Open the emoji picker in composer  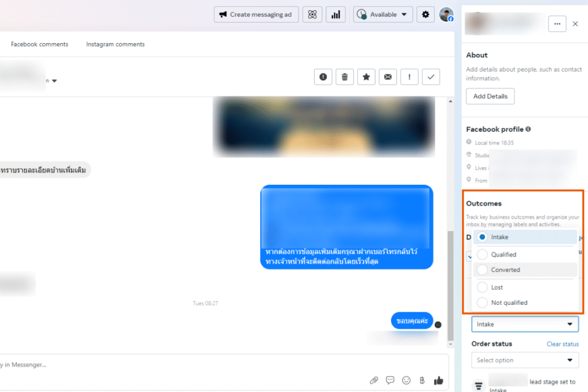(x=407, y=380)
